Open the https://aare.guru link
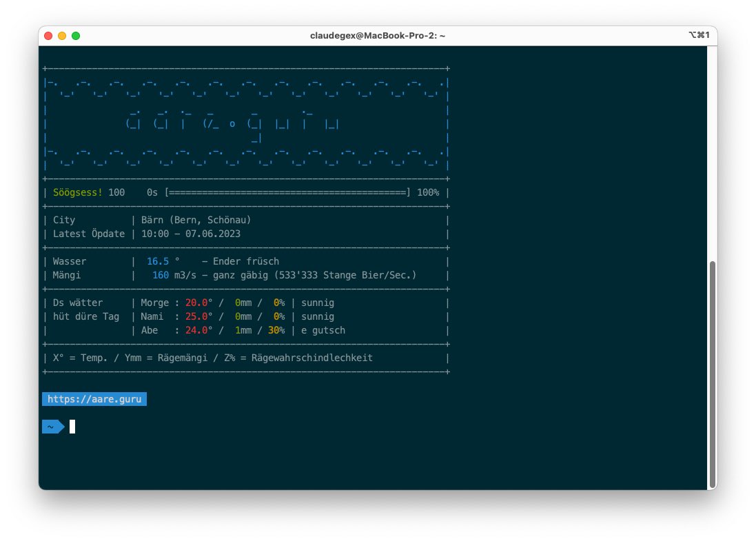This screenshot has width=756, height=541. [94, 399]
